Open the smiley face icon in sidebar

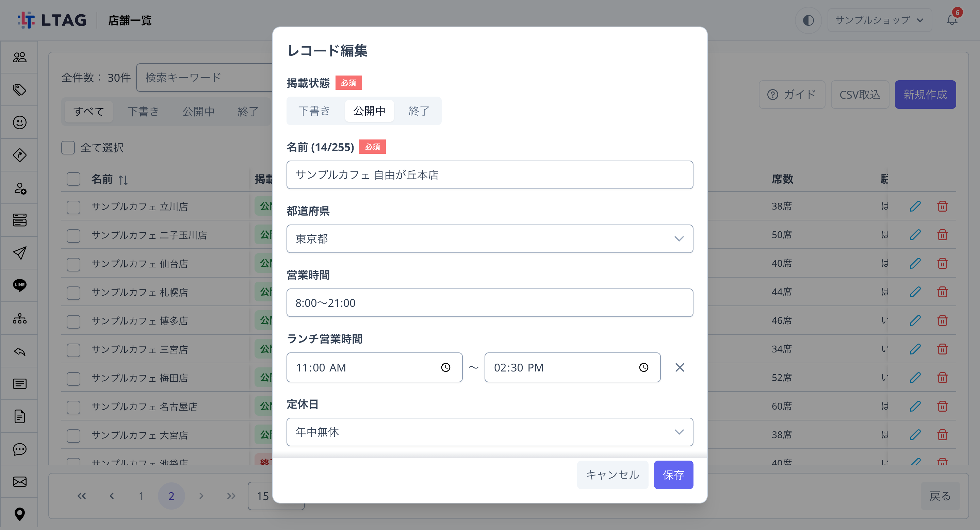[x=19, y=122]
